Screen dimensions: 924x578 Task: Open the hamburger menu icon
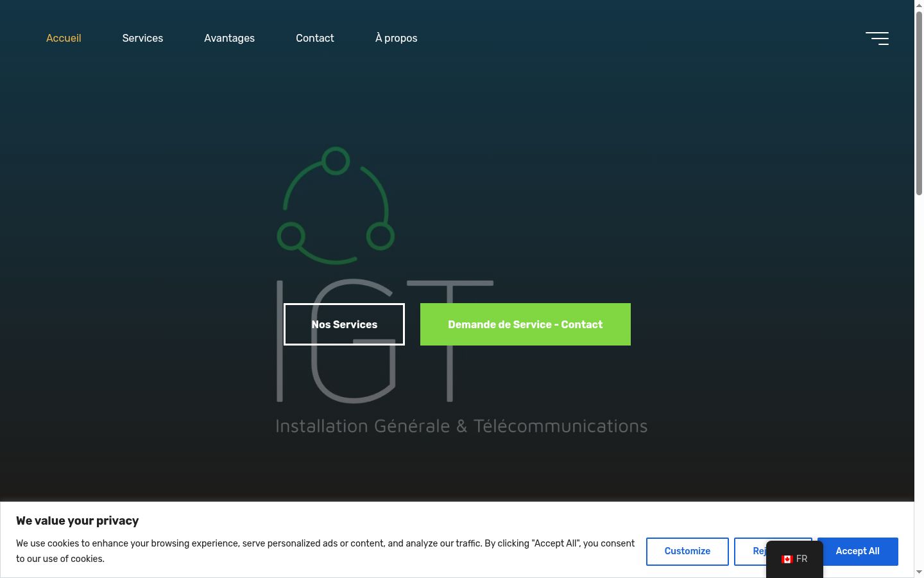877,39
